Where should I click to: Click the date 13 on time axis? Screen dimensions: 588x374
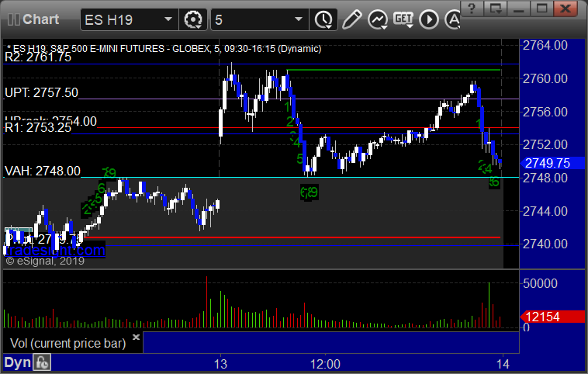click(x=220, y=364)
